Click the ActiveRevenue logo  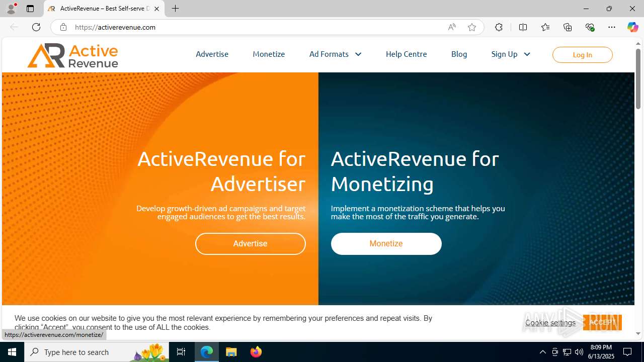73,55
